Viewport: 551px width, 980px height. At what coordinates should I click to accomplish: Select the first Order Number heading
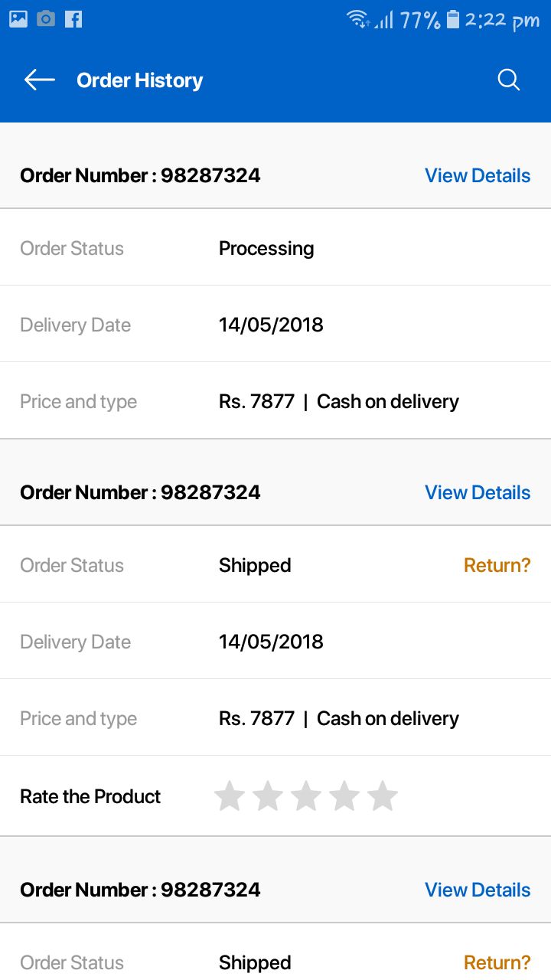(140, 175)
